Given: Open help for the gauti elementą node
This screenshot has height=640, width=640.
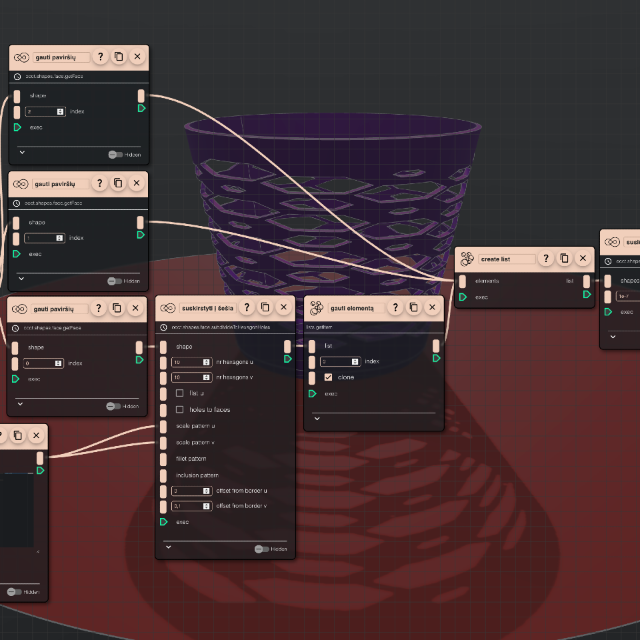Looking at the screenshot, I should click(395, 307).
